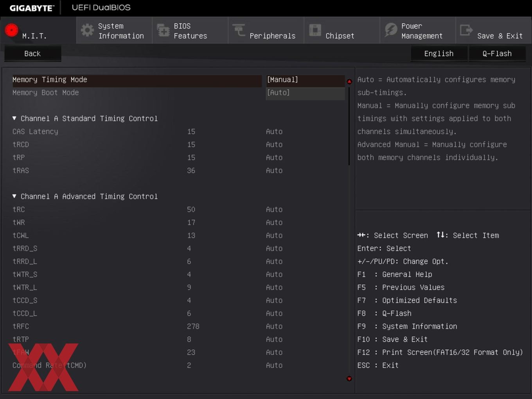
Task: Click the tRRD_L Auto setting
Action: coord(274,261)
